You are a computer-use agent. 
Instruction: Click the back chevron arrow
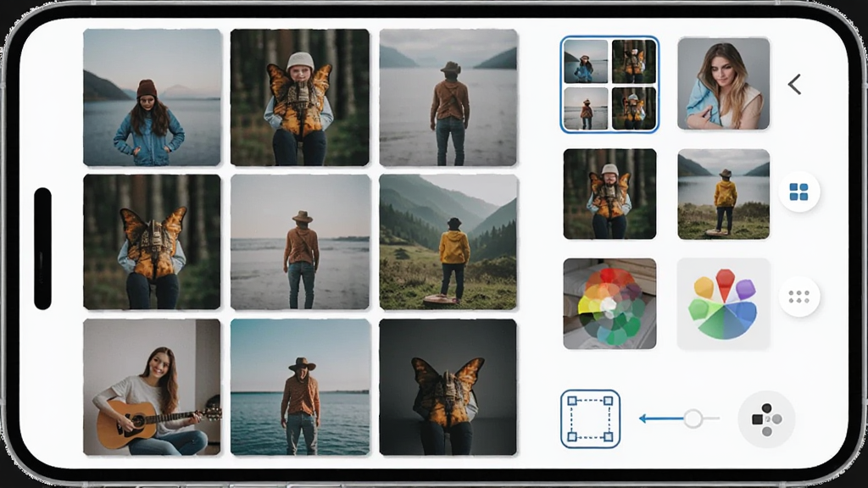coord(795,85)
